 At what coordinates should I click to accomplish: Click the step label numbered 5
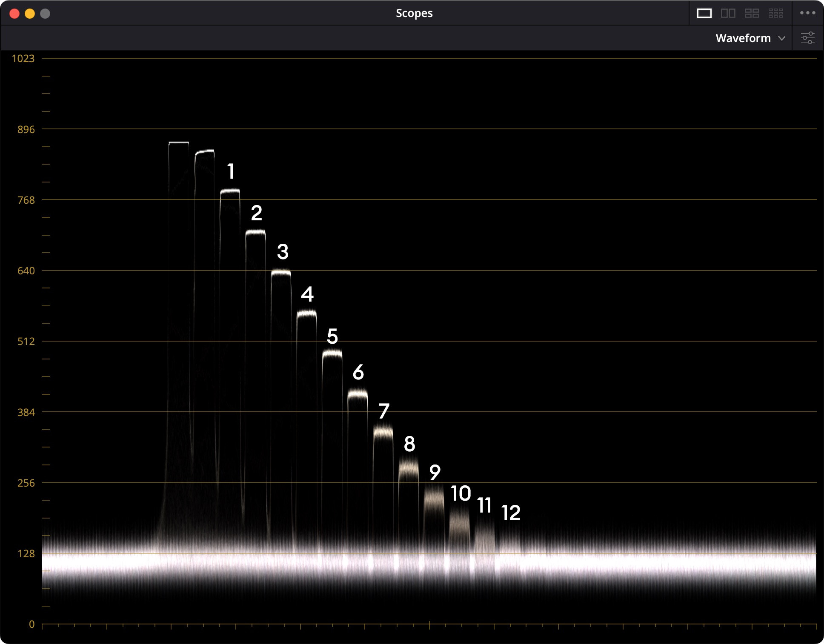click(x=332, y=336)
